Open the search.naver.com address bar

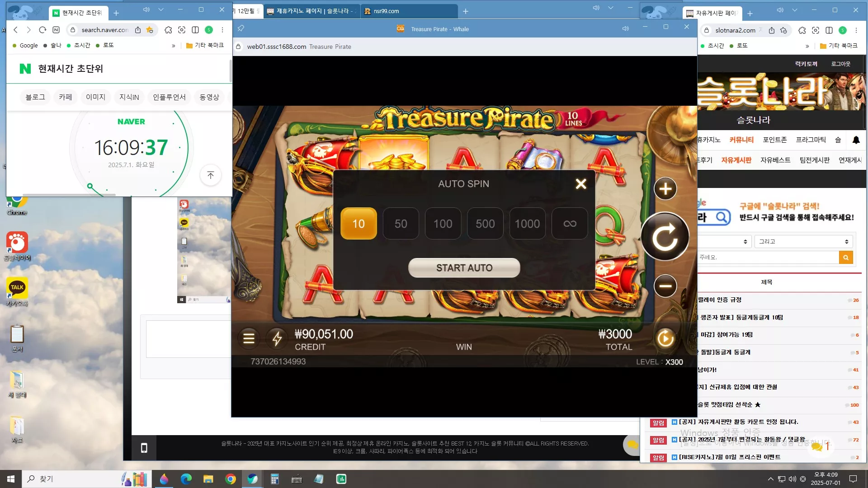pos(105,30)
